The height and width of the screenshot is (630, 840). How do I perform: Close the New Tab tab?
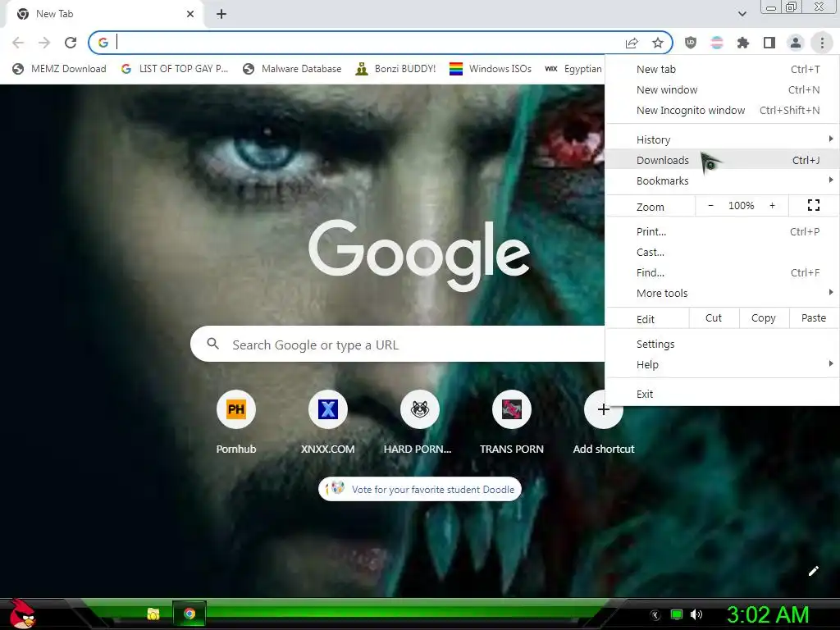coord(190,14)
